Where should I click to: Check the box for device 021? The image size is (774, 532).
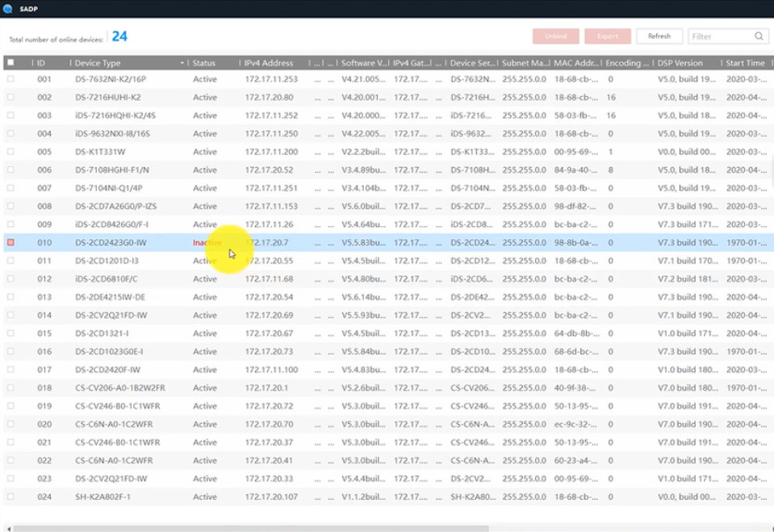tap(10, 442)
